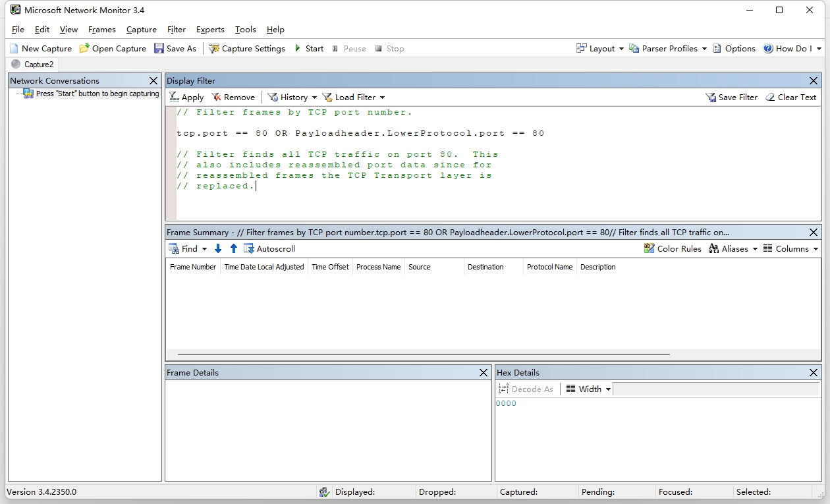Start capturing with the Start button
This screenshot has height=504, width=830.
(308, 48)
